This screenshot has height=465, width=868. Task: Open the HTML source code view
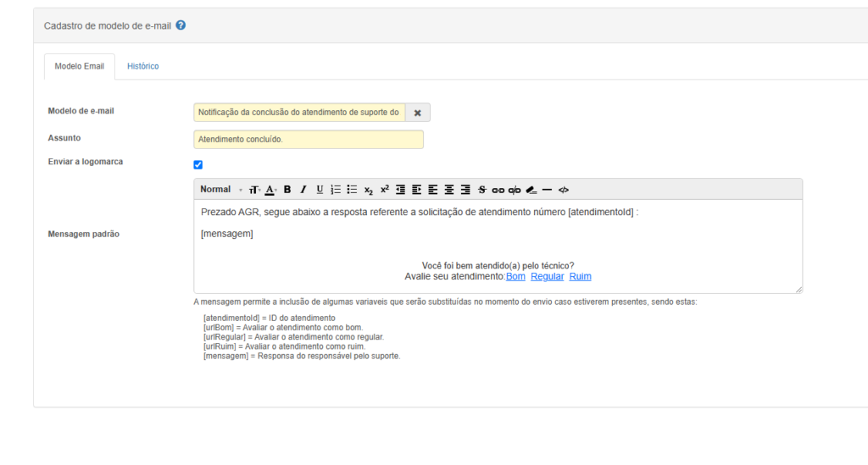coord(564,190)
